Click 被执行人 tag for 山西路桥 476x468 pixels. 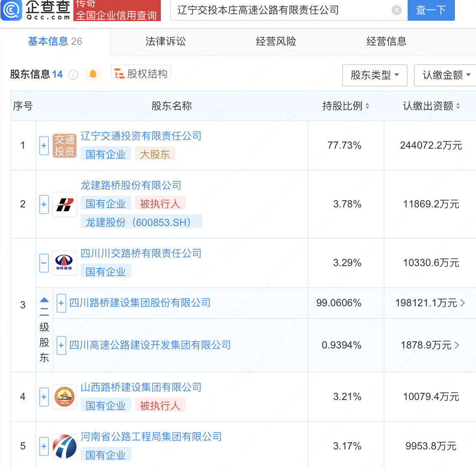(160, 405)
